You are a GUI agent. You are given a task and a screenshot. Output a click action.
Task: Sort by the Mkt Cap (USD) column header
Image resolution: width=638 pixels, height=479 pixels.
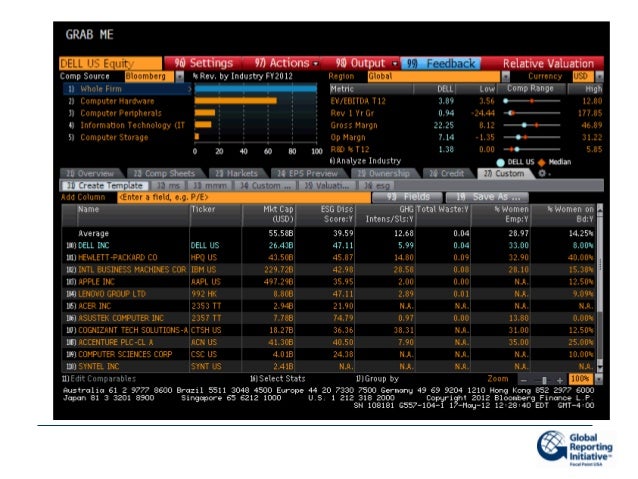tap(269, 214)
